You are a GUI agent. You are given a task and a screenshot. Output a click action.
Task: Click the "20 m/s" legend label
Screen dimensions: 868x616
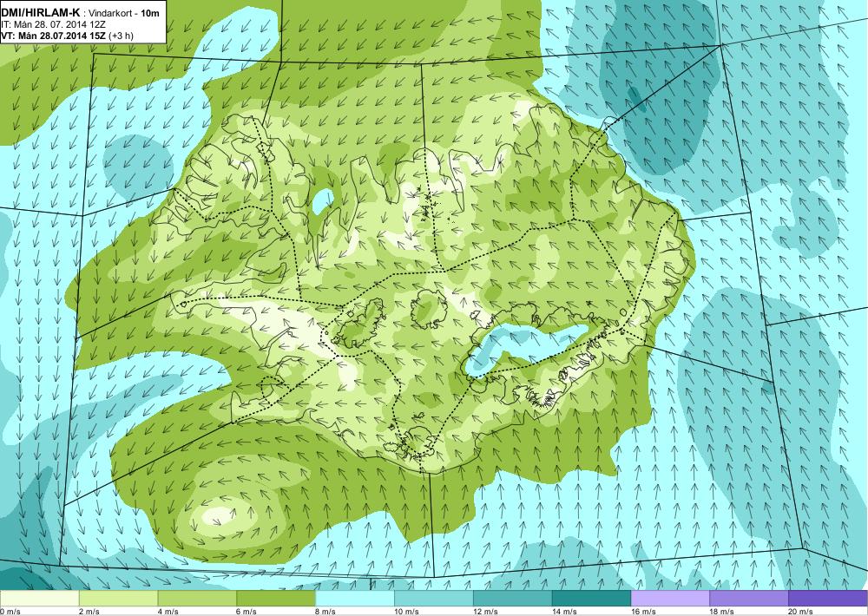click(x=801, y=612)
